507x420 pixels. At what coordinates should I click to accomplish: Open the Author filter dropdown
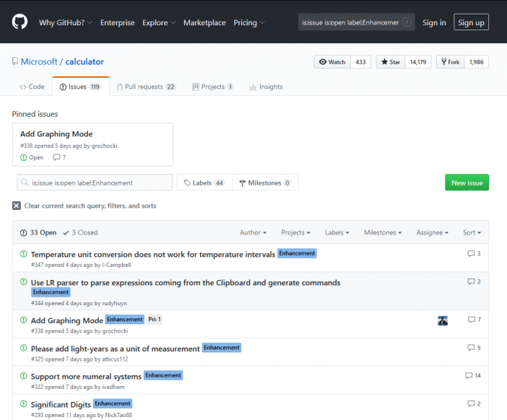pos(253,232)
